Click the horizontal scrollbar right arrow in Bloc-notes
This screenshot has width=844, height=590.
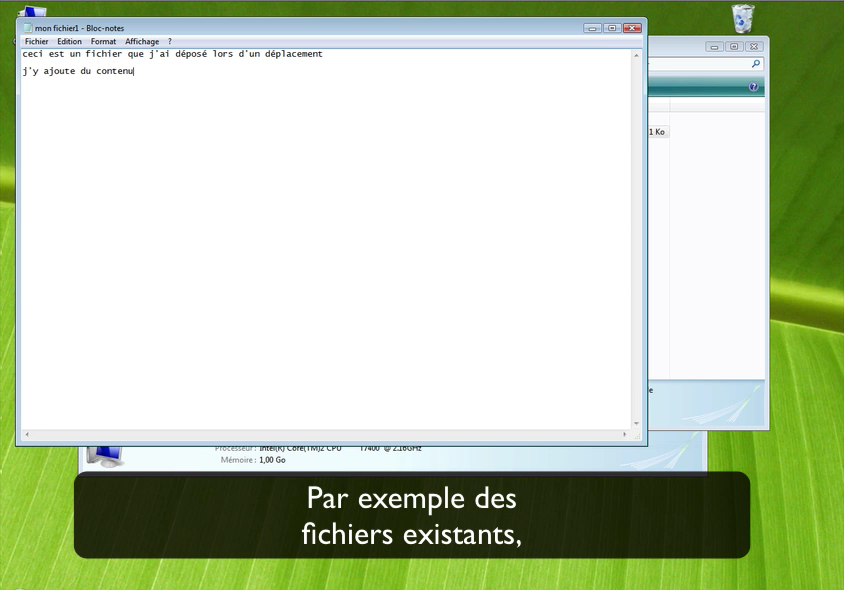tap(625, 434)
